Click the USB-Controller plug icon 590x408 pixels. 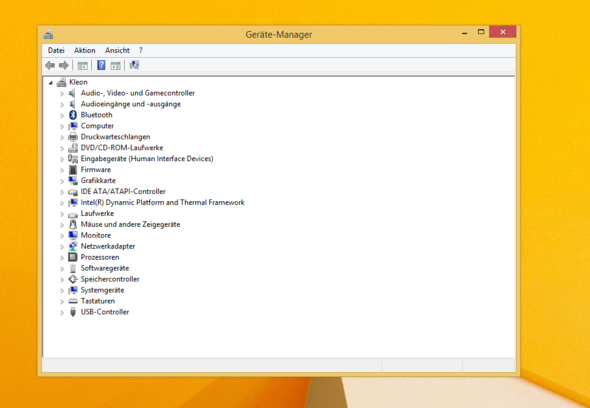click(73, 312)
